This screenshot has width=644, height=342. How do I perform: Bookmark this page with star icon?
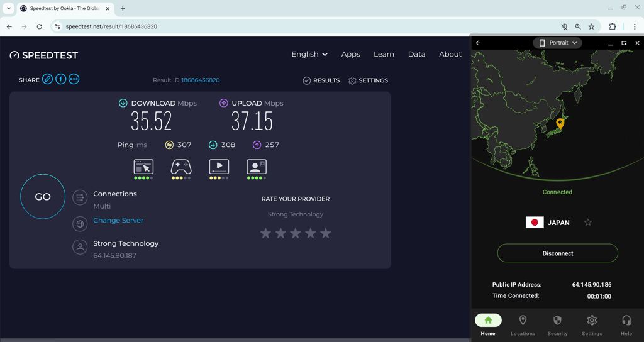(x=591, y=26)
